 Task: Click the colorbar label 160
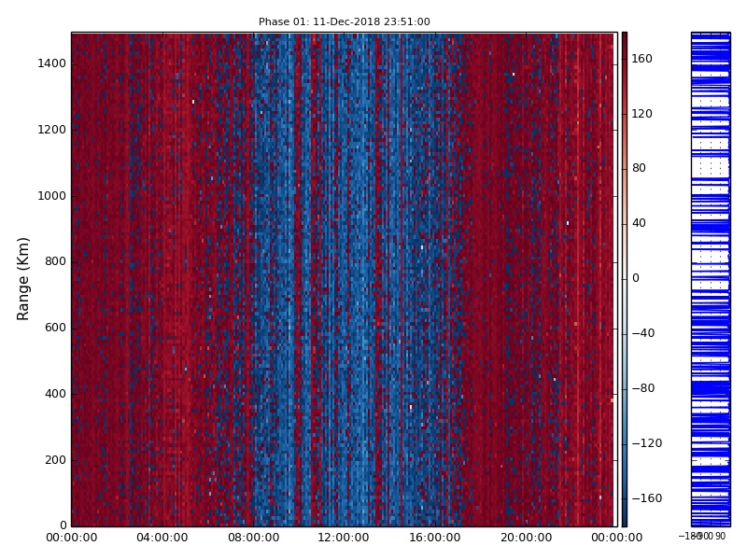(641, 59)
